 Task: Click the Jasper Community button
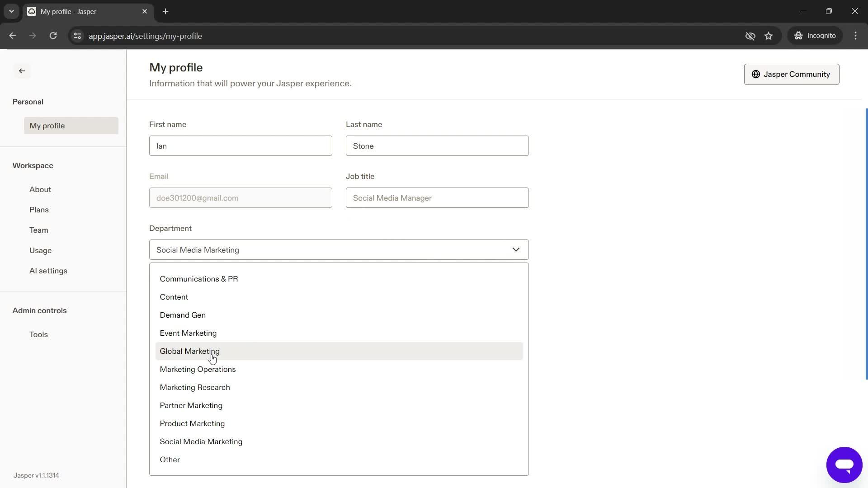pos(792,74)
